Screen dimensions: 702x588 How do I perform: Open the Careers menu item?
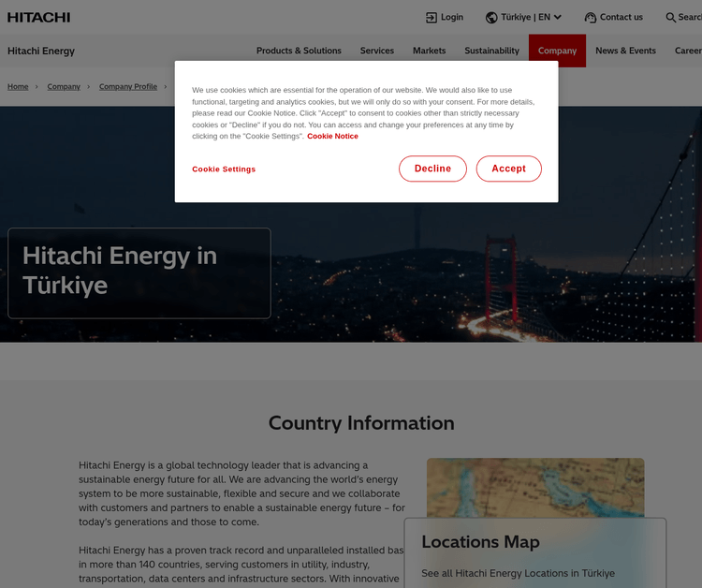tap(688, 51)
